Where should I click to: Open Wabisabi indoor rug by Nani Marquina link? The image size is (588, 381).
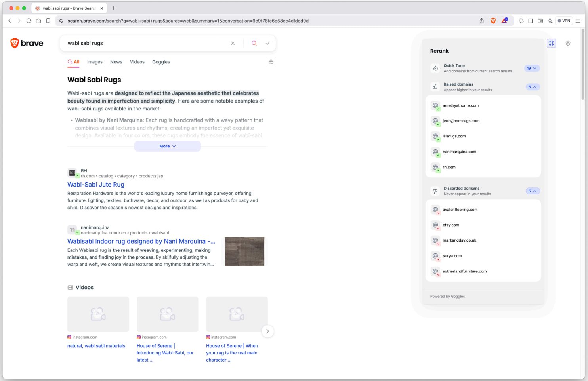(x=141, y=241)
